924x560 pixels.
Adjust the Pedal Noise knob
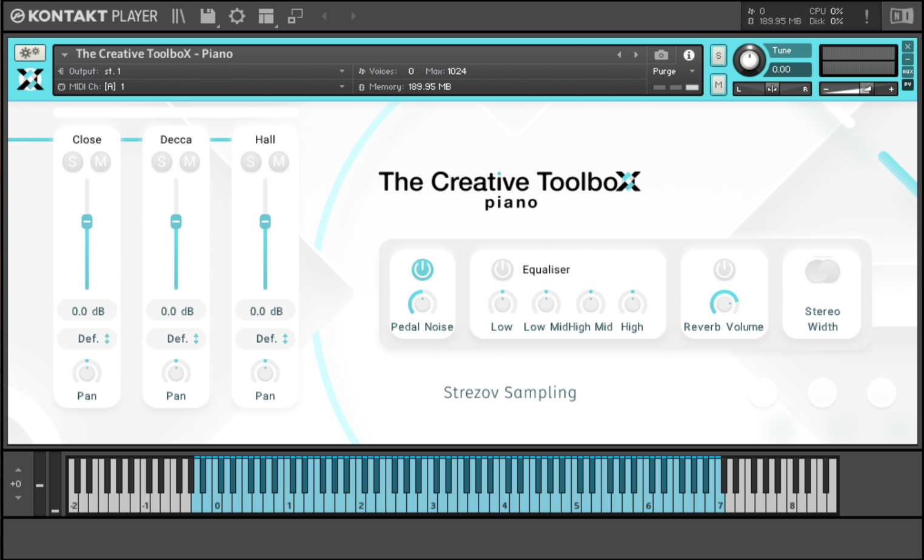click(422, 304)
